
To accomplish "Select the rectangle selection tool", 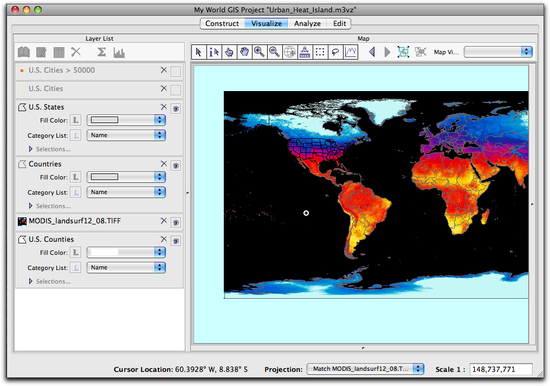I will (320, 52).
